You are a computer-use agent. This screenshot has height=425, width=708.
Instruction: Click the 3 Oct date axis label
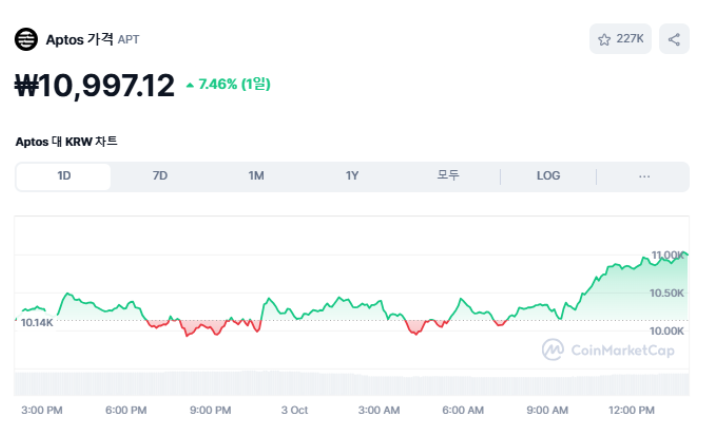294,410
